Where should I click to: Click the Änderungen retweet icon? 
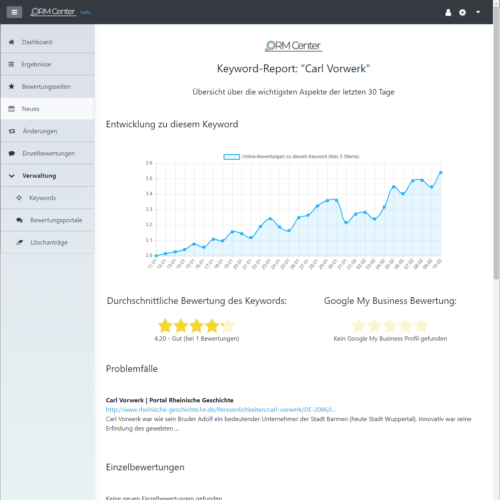[x=12, y=131]
